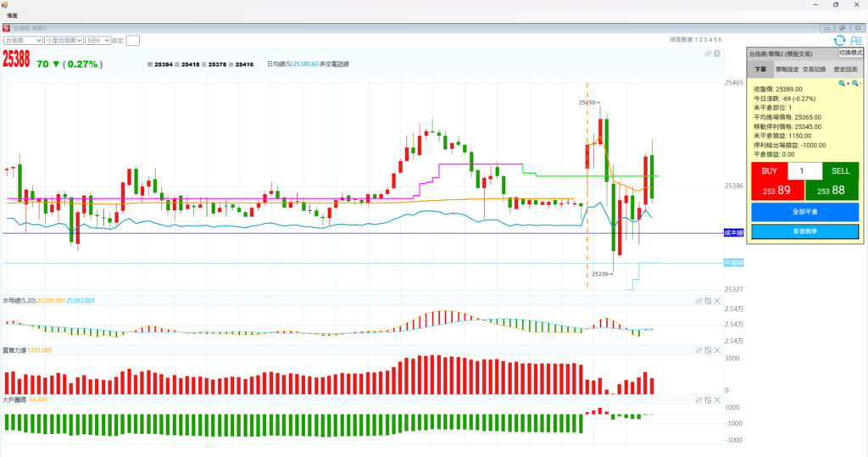868x457 pixels.
Task: Zoom in with the magnifier plus icon
Action: click(843, 83)
